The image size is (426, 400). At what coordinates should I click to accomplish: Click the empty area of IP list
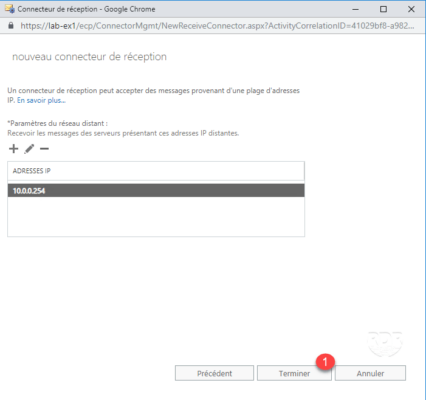point(156,217)
